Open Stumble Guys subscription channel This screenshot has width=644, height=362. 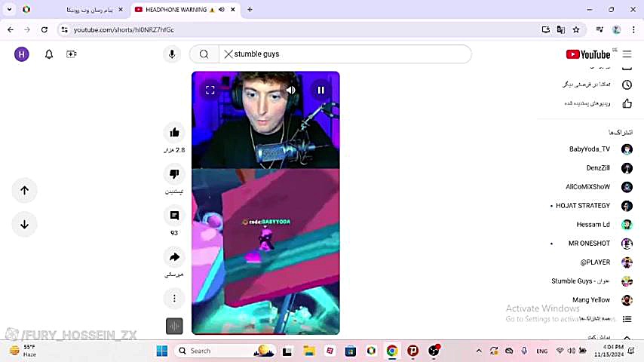591,281
